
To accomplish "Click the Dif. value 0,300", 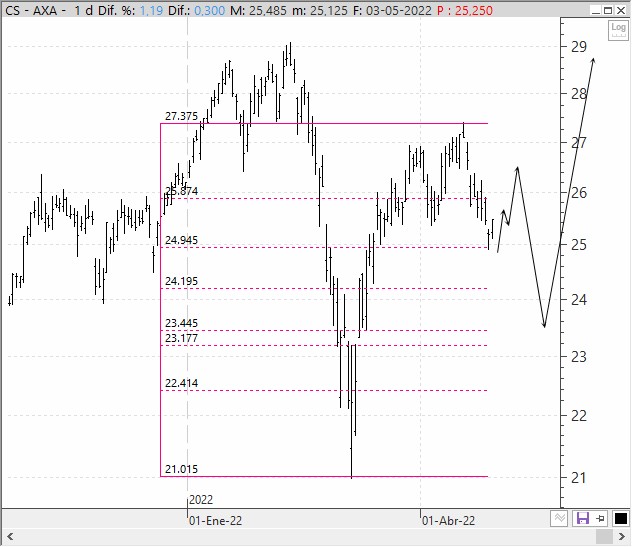I will (210, 10).
